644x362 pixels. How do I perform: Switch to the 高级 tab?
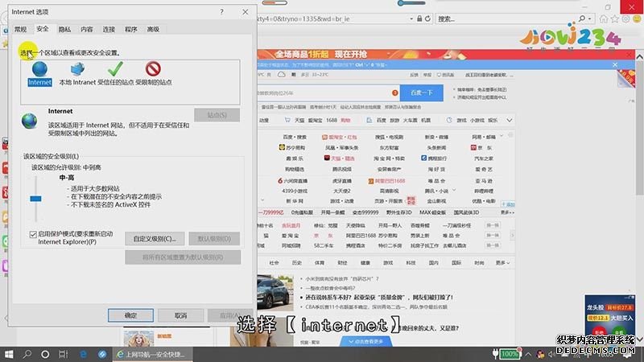pyautogui.click(x=153, y=29)
